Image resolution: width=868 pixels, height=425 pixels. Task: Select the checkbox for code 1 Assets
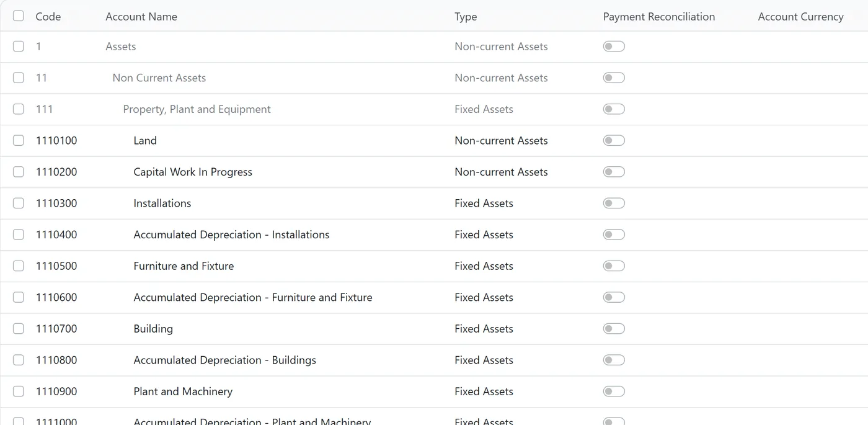pyautogui.click(x=19, y=47)
